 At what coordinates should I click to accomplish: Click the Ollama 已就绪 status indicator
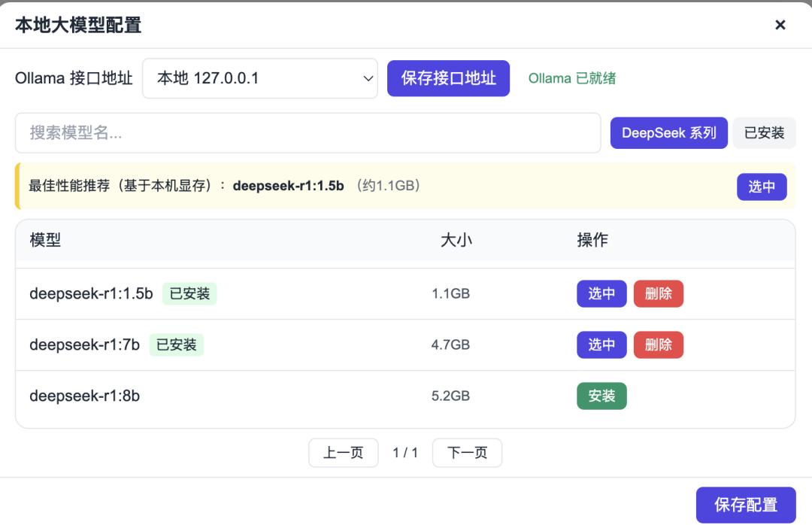pos(571,77)
